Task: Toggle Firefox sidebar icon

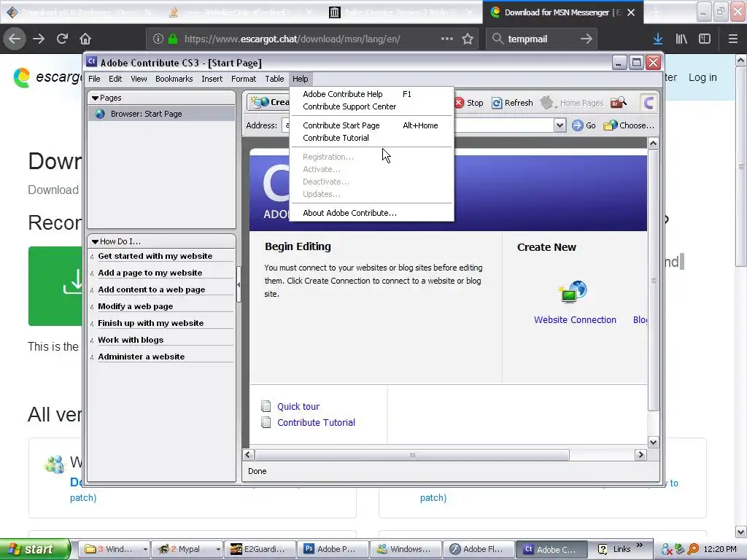Action: click(705, 39)
